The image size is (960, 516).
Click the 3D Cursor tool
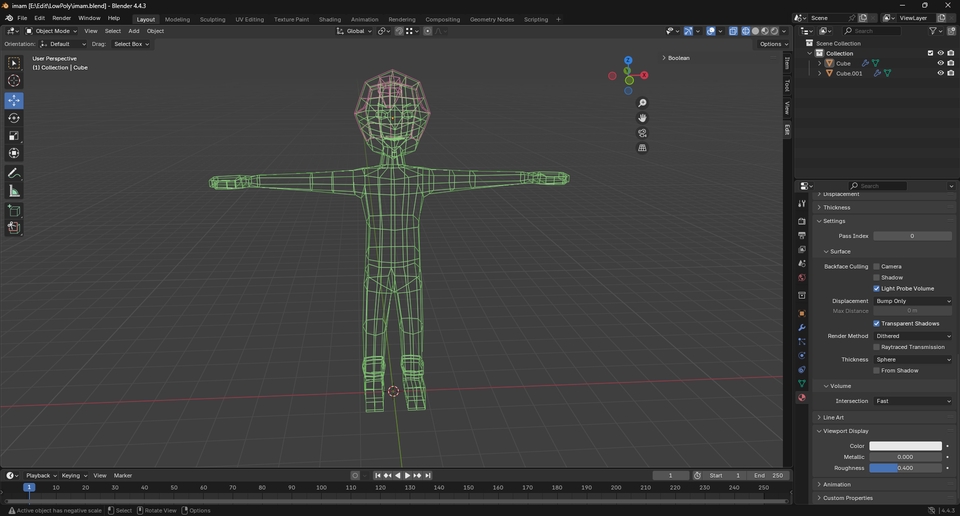point(14,81)
